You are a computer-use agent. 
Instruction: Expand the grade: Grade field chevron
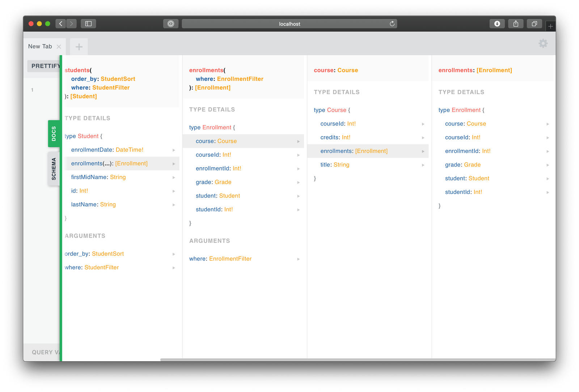299,182
